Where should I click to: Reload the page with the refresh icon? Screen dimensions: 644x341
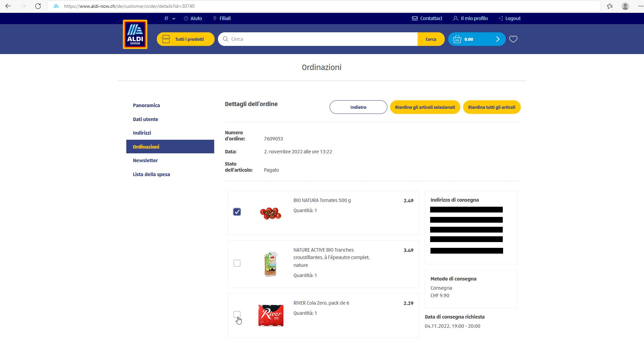(x=38, y=6)
